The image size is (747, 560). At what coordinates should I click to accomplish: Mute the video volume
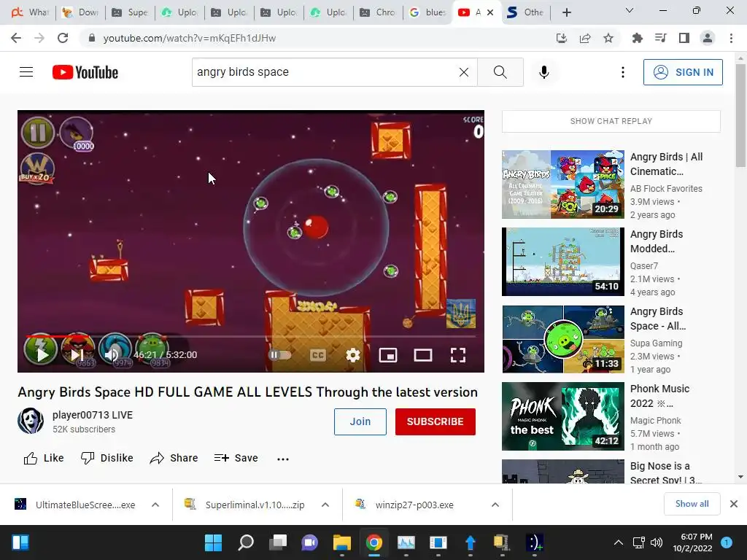click(112, 355)
